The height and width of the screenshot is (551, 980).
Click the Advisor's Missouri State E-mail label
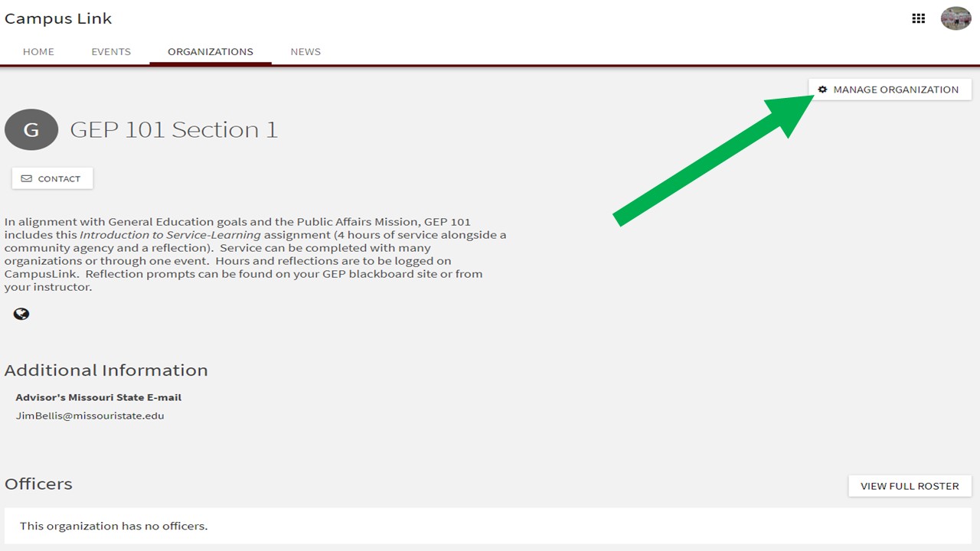98,397
